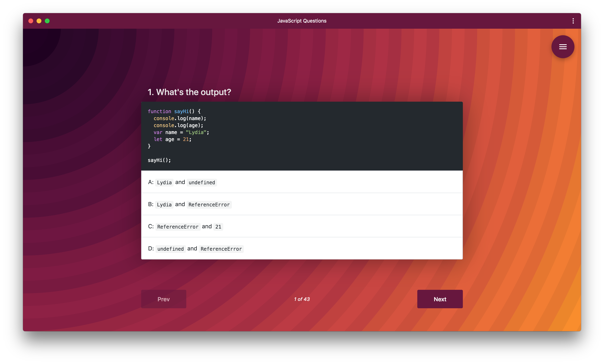Click the JavaScript Questions title
This screenshot has width=604, height=364.
pyautogui.click(x=302, y=21)
